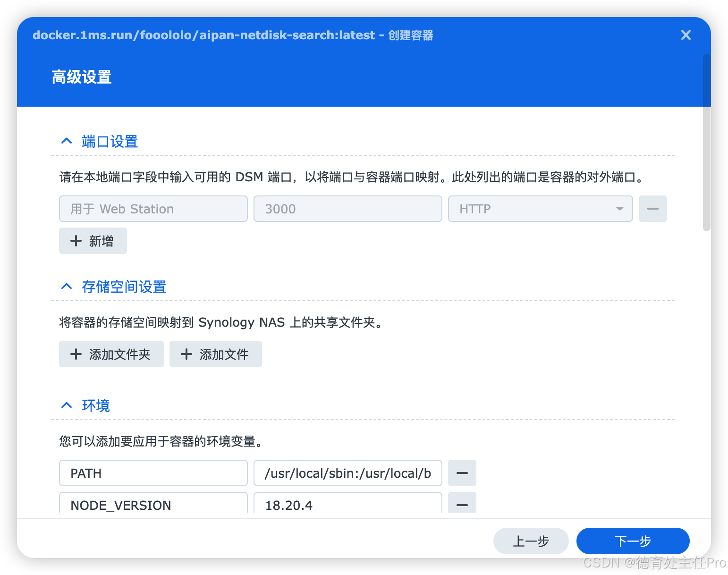Proceed with 下一步
The width and height of the screenshot is (728, 575).
point(633,541)
